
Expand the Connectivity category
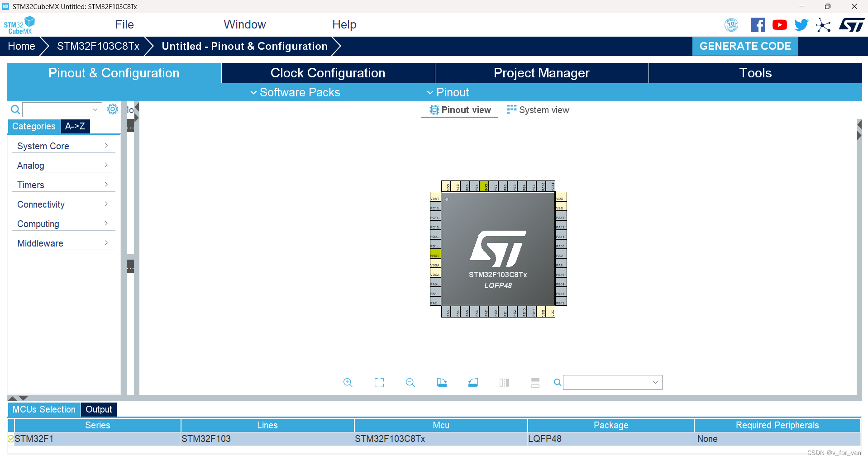coord(63,204)
